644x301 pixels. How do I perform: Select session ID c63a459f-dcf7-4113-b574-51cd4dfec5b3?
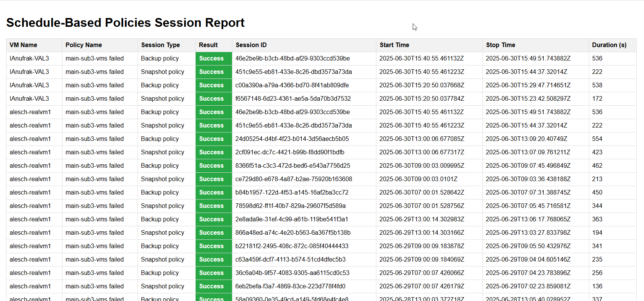[x=291, y=259]
